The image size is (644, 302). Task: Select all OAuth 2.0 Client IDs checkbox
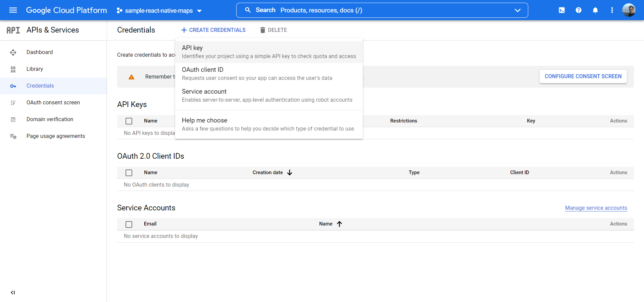[129, 173]
